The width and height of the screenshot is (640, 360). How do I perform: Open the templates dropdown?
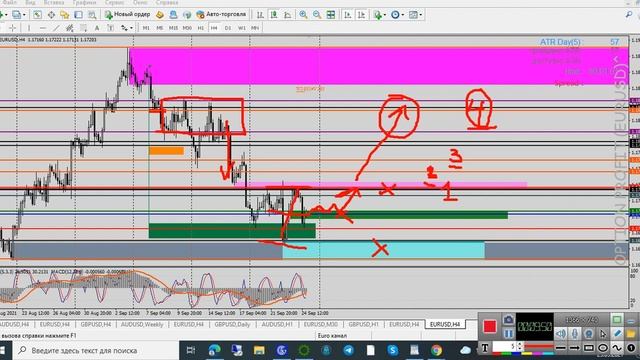(x=415, y=15)
